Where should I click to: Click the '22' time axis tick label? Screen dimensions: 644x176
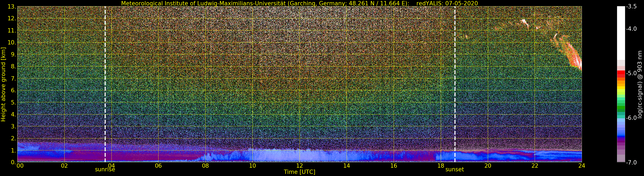[x=535, y=166]
